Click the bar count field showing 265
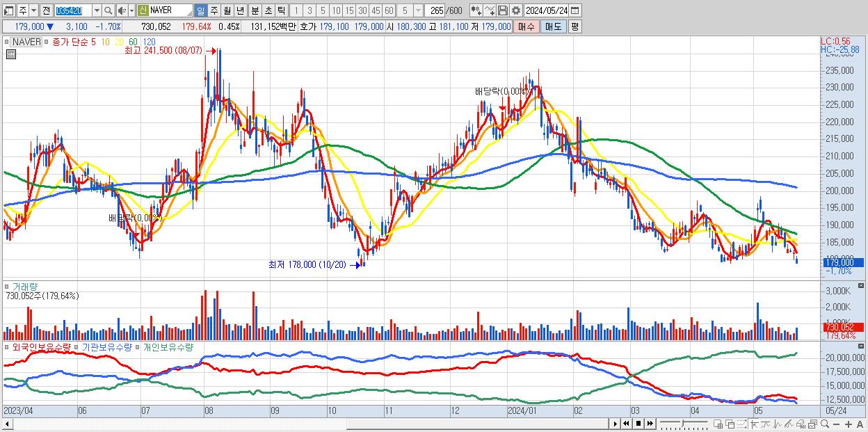This screenshot has height=432, width=868. pos(434,11)
